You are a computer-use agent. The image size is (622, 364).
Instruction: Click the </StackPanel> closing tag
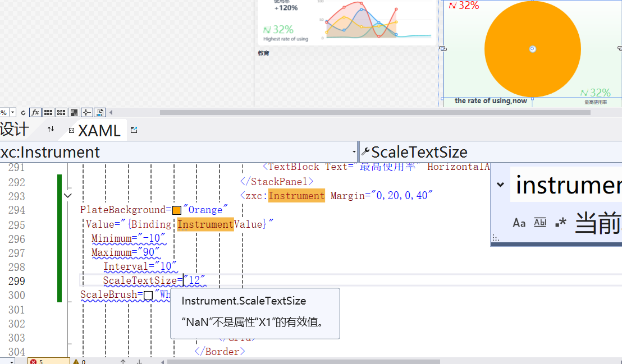277,182
